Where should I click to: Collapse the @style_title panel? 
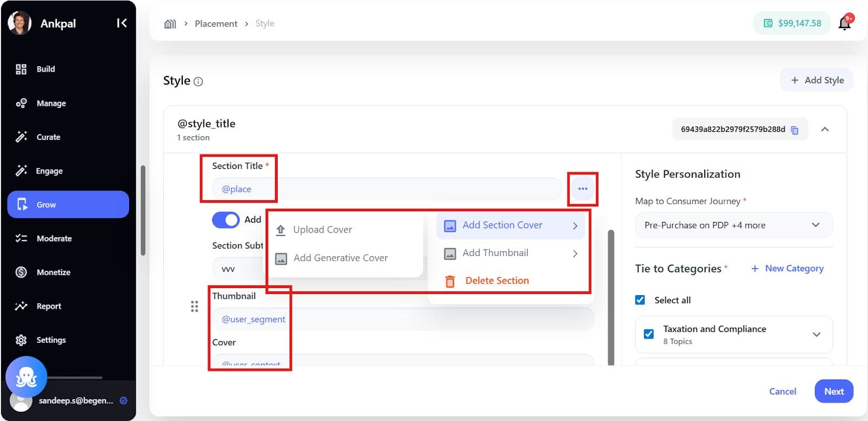coord(825,129)
